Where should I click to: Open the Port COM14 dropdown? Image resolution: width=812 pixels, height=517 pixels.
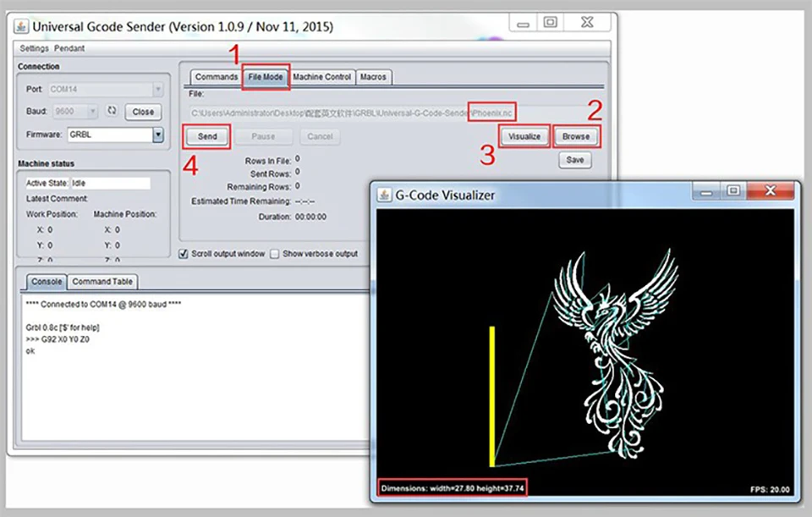(158, 89)
